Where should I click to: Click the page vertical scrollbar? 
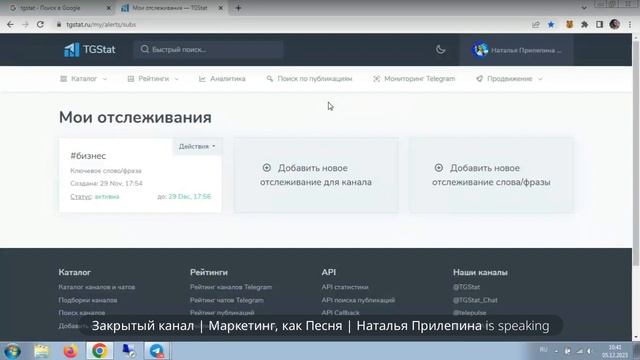[x=636, y=153]
